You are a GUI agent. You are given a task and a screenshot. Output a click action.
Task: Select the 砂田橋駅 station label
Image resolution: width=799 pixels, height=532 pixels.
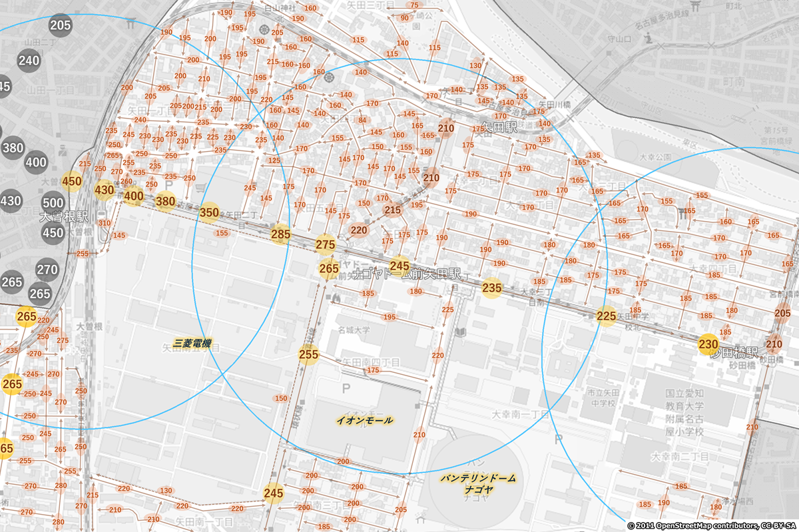pyautogui.click(x=734, y=352)
